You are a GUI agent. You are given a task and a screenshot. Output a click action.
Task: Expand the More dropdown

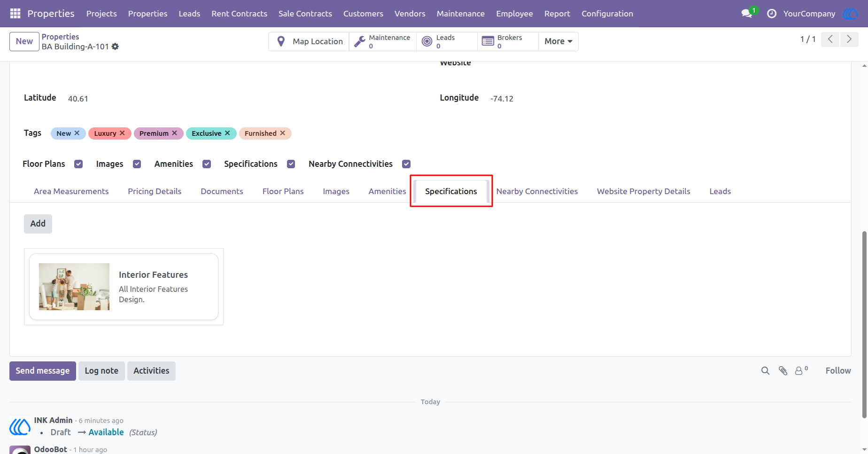pyautogui.click(x=558, y=41)
